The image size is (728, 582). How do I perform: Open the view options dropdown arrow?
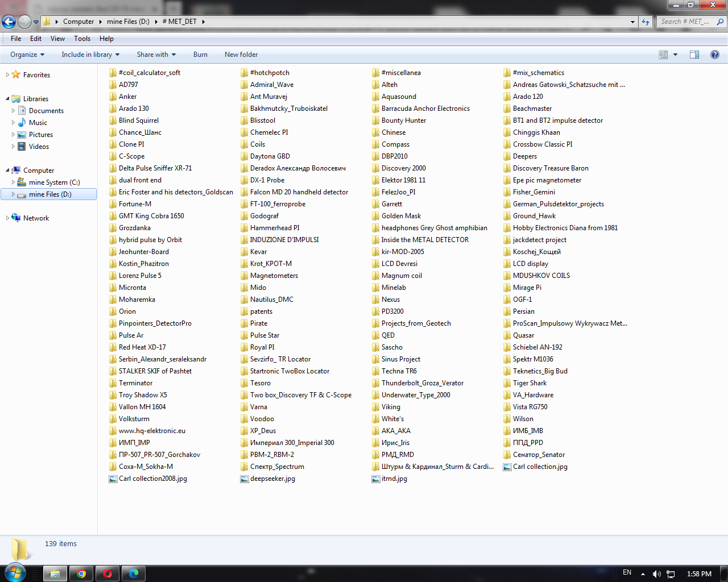click(x=675, y=55)
